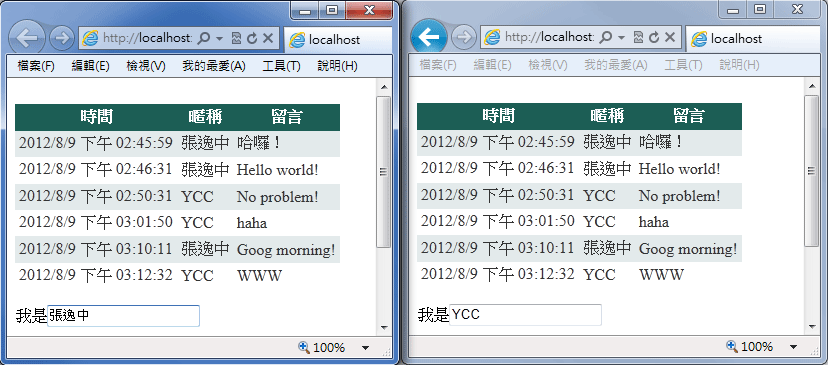The height and width of the screenshot is (365, 828).
Task: Click the left window address bar URL
Action: pyautogui.click(x=148, y=38)
